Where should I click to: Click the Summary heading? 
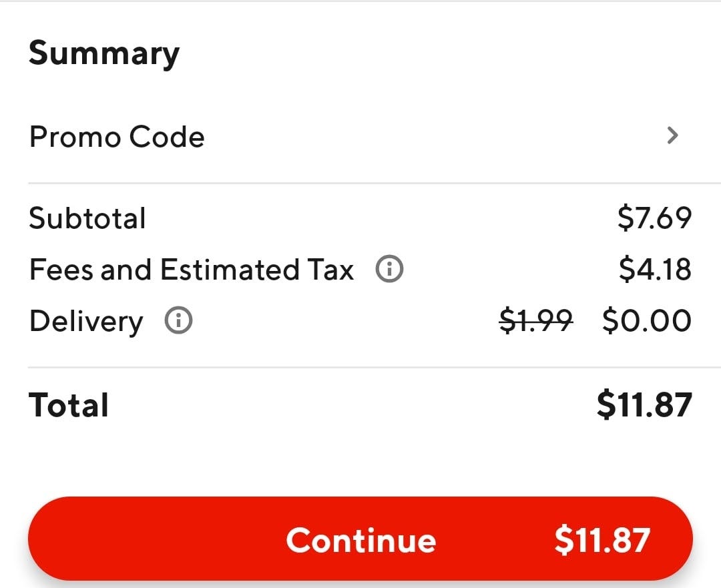[x=104, y=53]
